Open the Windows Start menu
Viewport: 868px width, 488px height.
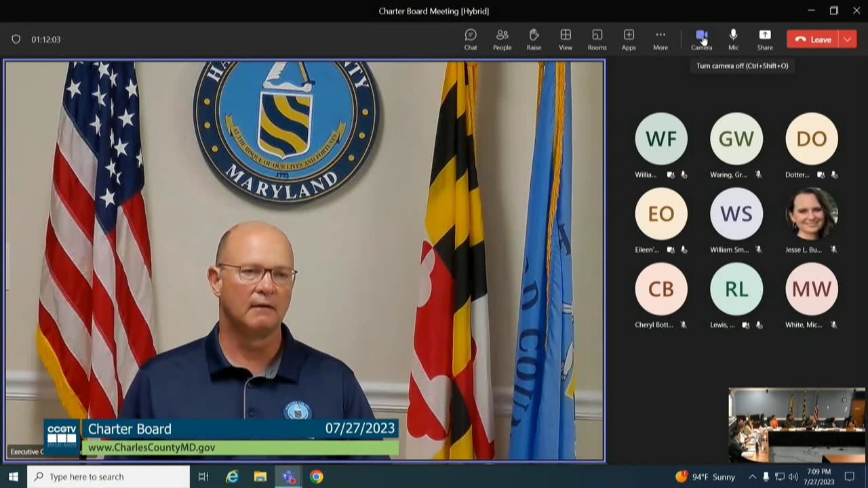pos(14,476)
